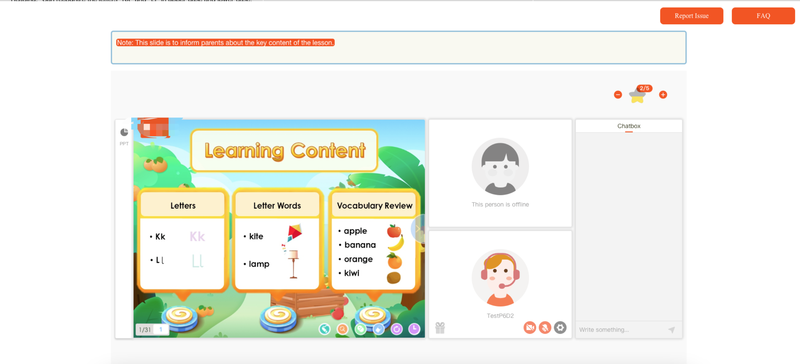800x364 pixels.
Task: Click the purple refresh circle icon
Action: point(396,329)
